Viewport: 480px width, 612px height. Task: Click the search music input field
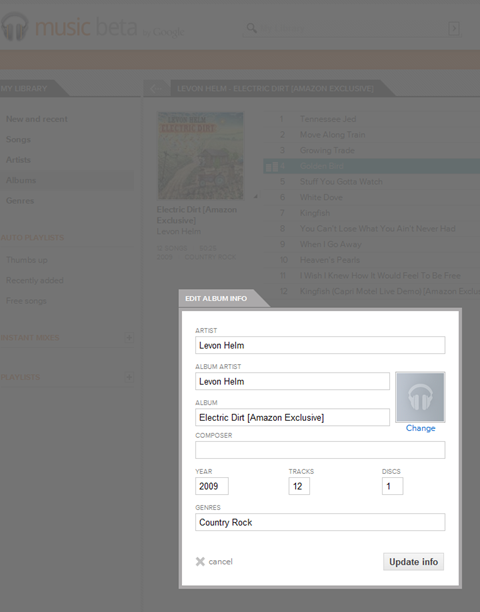(352, 28)
